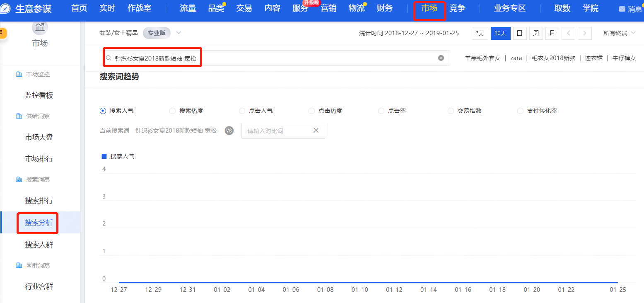Select the 点击率 radio button
Screen dimensions: 644x303
pyautogui.click(x=381, y=111)
